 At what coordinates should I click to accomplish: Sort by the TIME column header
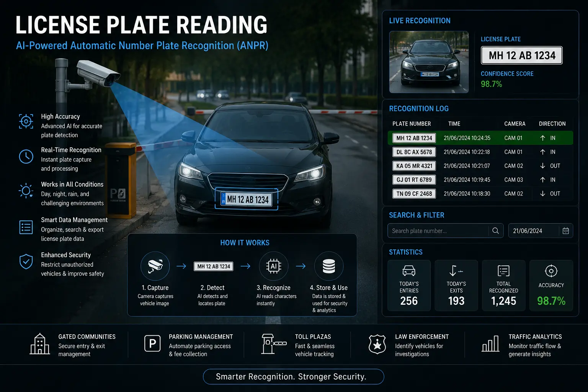[454, 124]
